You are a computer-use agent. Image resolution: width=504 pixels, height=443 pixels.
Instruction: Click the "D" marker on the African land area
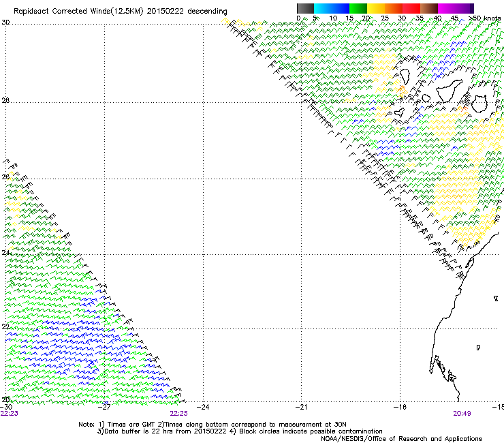(x=478, y=348)
